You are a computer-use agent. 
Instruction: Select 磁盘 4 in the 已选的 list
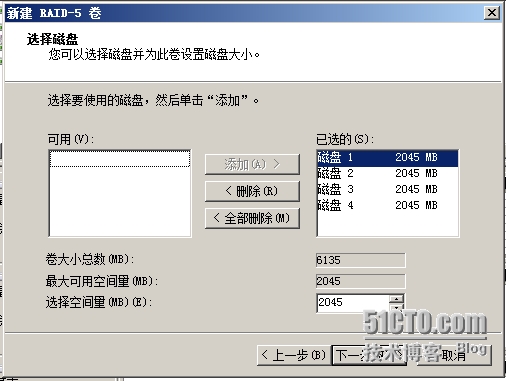(388, 205)
